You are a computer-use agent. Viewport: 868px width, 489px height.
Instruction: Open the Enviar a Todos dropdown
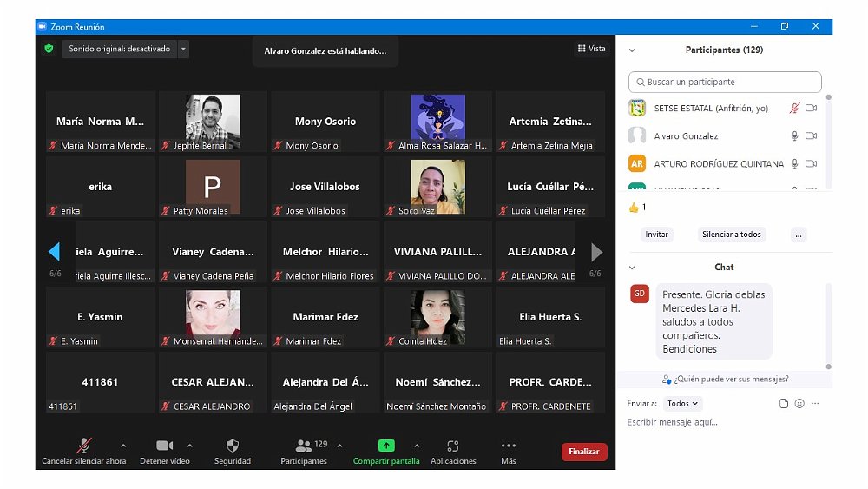(x=682, y=404)
